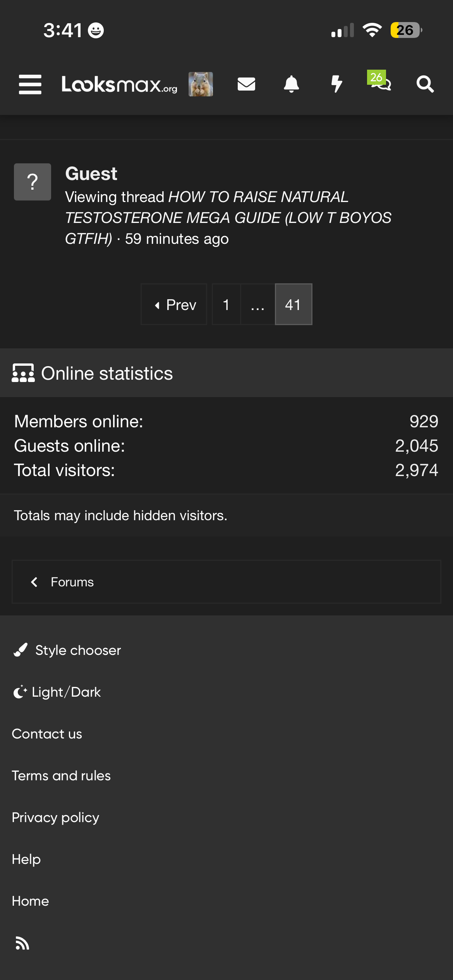Tap the hidden visitors note text

pyautogui.click(x=120, y=516)
